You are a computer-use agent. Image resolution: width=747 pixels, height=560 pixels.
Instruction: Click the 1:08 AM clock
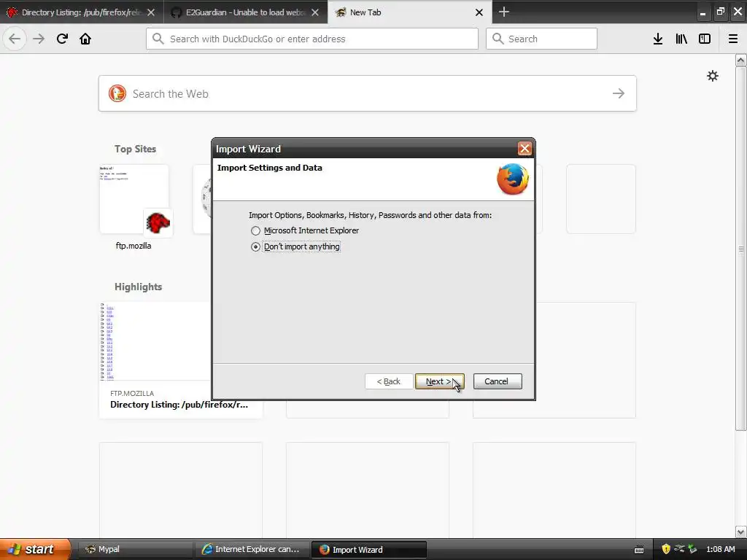(x=720, y=549)
